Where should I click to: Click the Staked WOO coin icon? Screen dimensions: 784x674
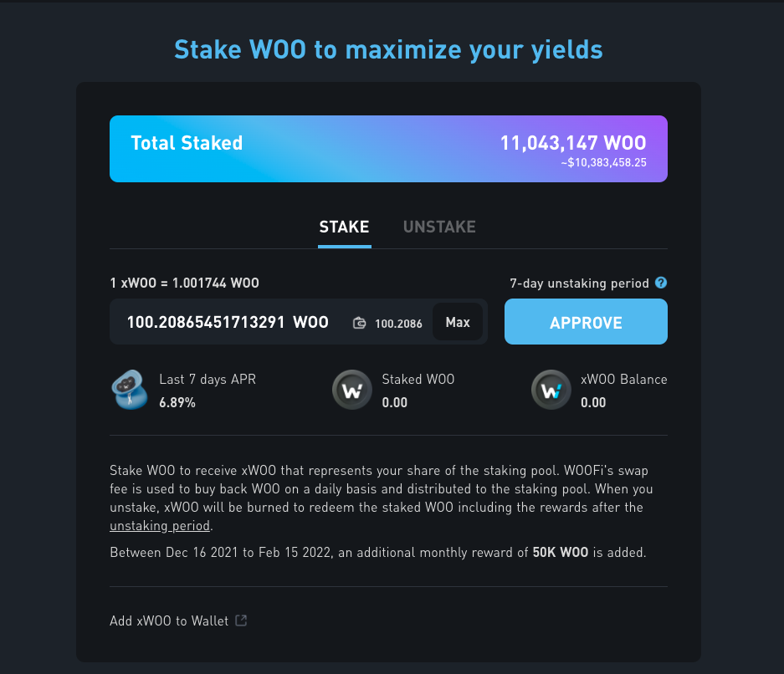pos(352,390)
